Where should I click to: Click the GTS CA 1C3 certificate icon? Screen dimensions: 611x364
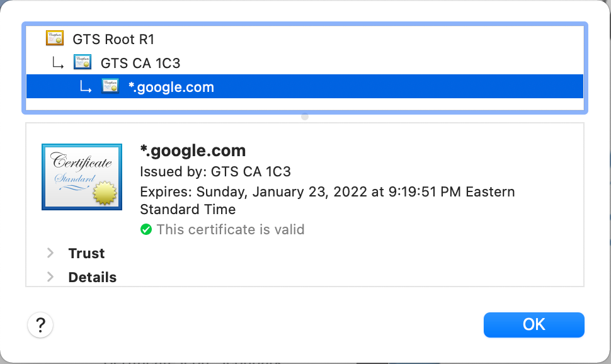point(83,62)
